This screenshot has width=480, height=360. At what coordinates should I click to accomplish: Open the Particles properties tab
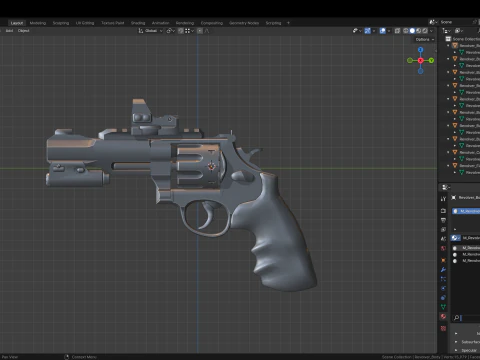point(443,279)
